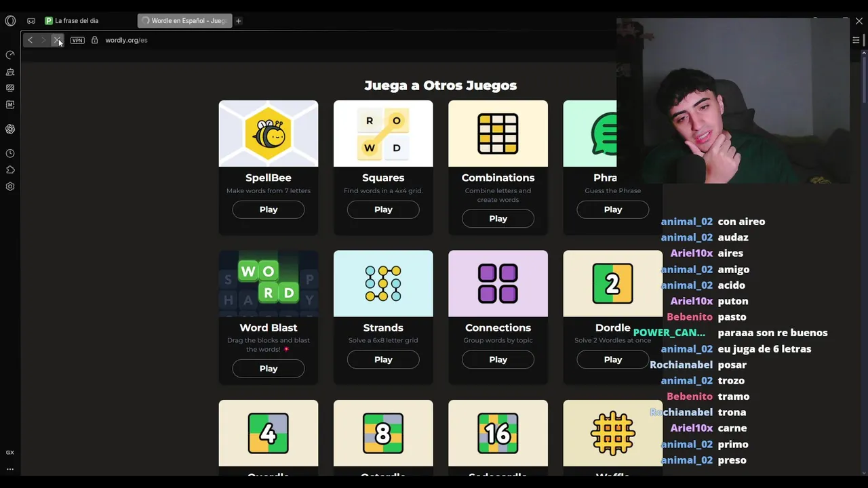Click chat message 'trozo'
The width and height of the screenshot is (868, 488).
pyautogui.click(x=731, y=381)
